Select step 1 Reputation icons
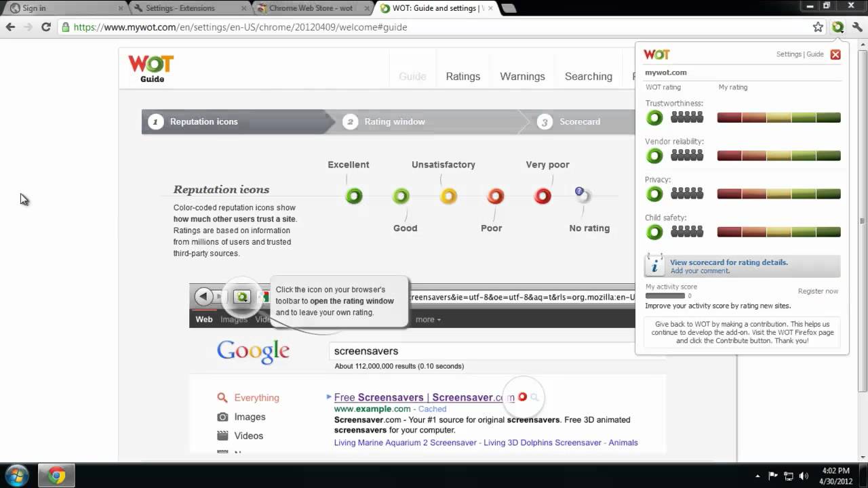The height and width of the screenshot is (488, 868). pyautogui.click(x=237, y=122)
